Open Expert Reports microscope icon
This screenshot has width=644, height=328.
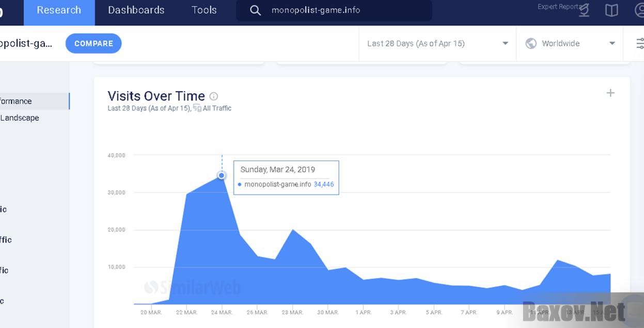coord(584,10)
